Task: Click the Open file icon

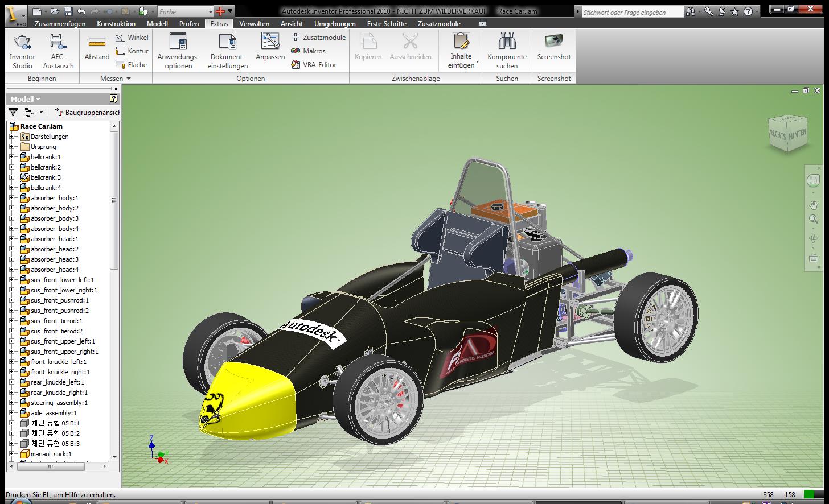Action: tap(55, 11)
